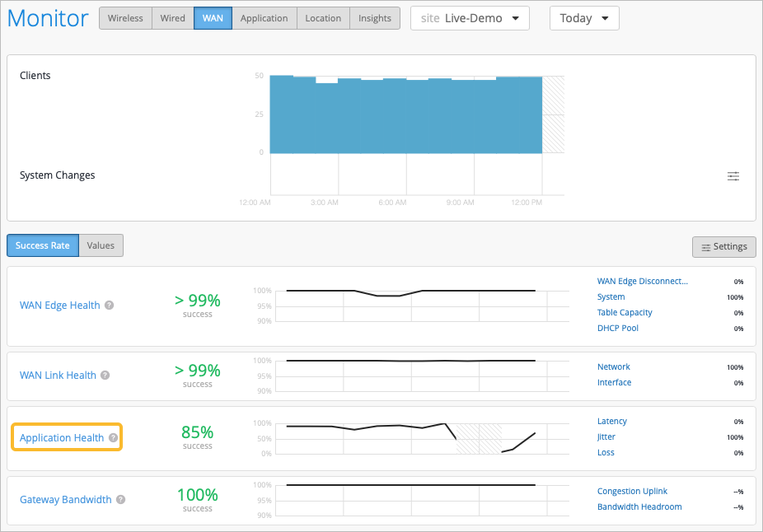This screenshot has width=763, height=532.
Task: Open help icon beside Gateway Bandwidth
Action: pos(120,499)
